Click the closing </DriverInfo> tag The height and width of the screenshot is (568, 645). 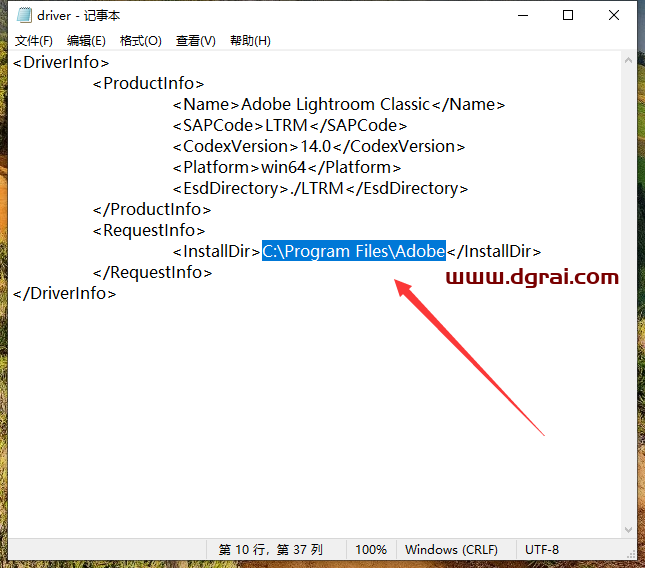click(64, 294)
